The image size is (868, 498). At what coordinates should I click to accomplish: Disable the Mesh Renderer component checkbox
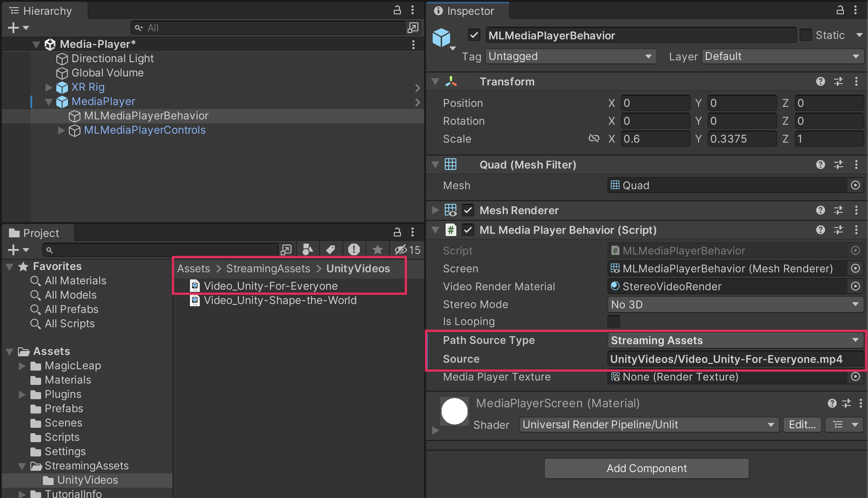[x=468, y=210]
